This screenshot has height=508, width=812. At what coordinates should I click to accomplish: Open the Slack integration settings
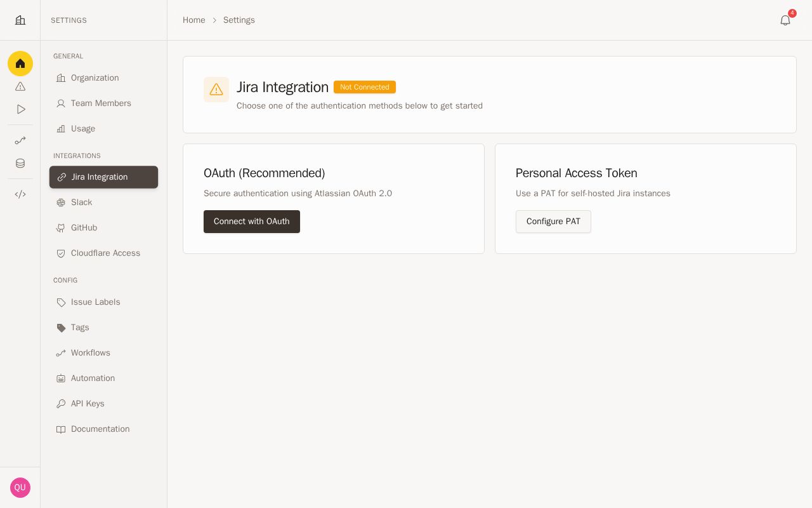point(103,203)
